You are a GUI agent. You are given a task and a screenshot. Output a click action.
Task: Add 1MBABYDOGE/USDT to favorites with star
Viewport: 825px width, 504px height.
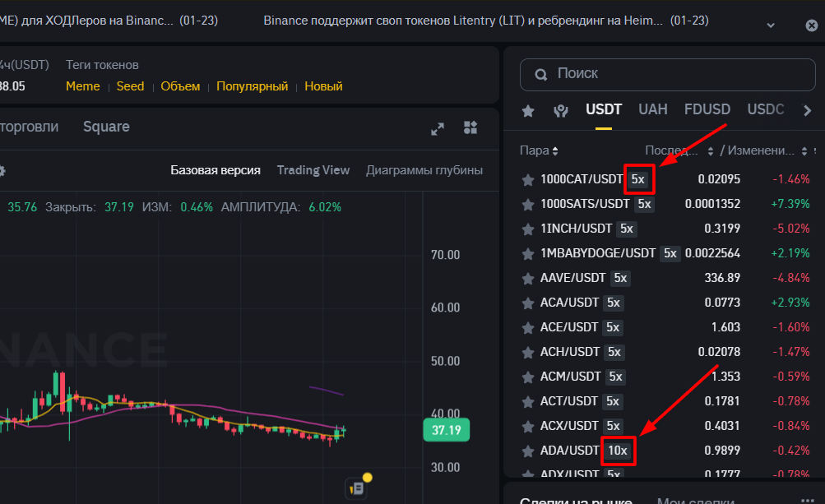(528, 253)
